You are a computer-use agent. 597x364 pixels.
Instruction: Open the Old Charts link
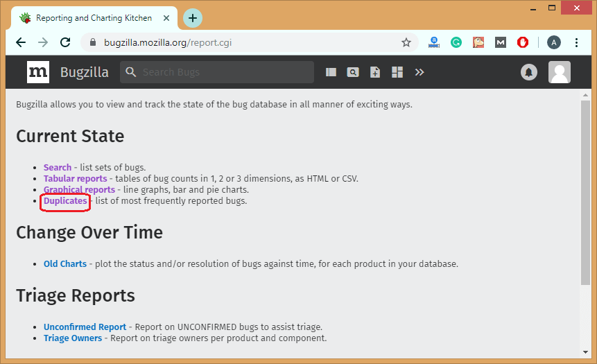pos(65,264)
